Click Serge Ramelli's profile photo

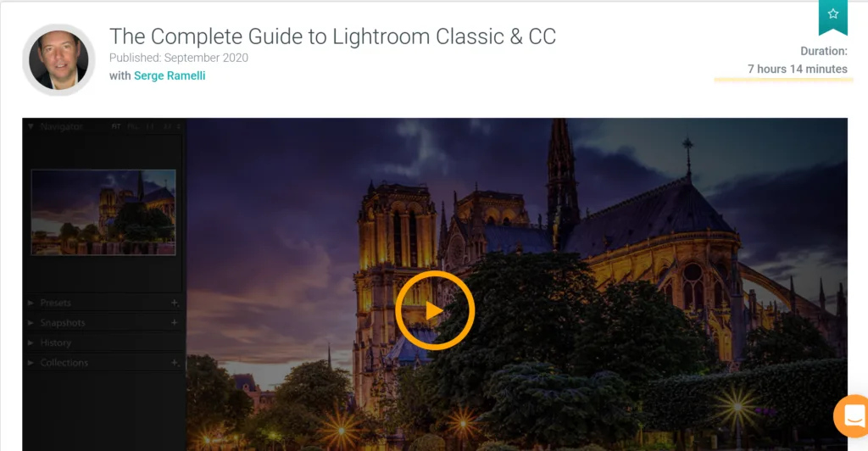click(x=58, y=59)
